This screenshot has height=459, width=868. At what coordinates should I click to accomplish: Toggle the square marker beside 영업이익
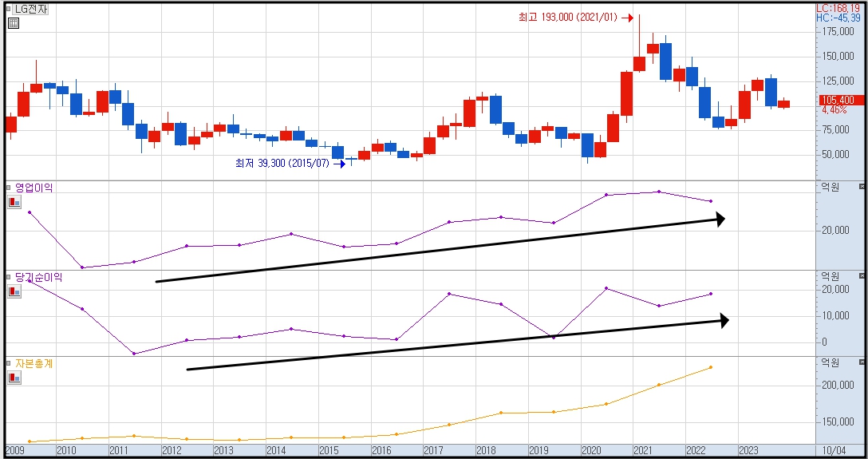9,188
